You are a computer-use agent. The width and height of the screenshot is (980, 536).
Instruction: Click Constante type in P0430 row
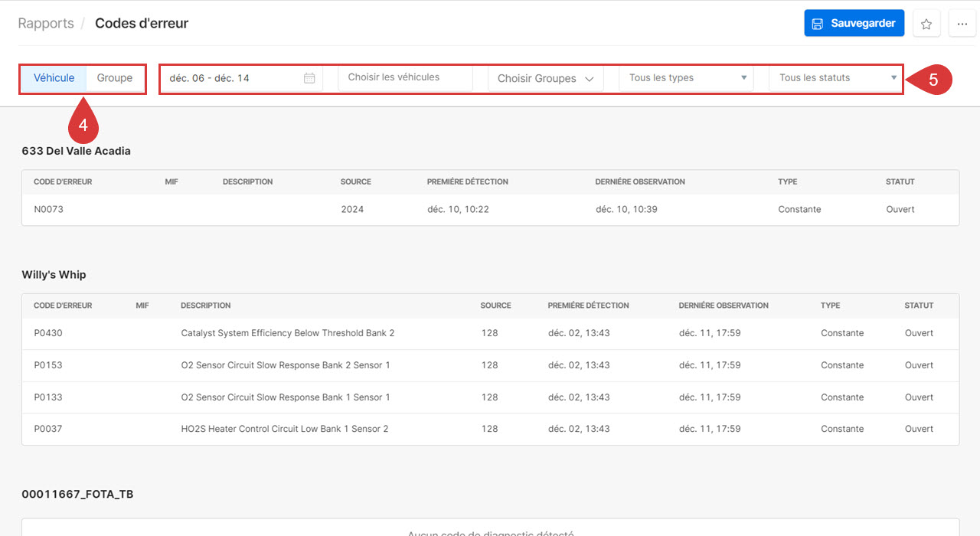842,333
